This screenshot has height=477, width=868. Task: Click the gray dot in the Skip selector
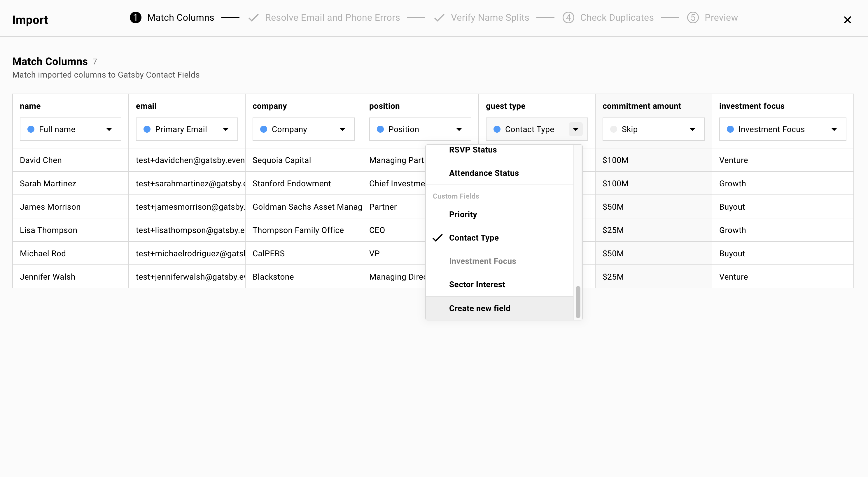pyautogui.click(x=613, y=129)
